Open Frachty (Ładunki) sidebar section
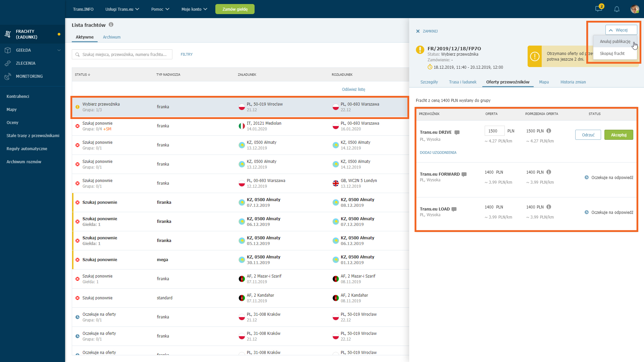644x362 pixels. click(33, 34)
